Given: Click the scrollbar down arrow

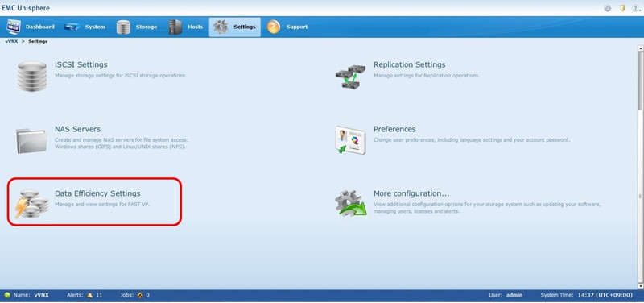Looking at the screenshot, I should [x=640, y=286].
